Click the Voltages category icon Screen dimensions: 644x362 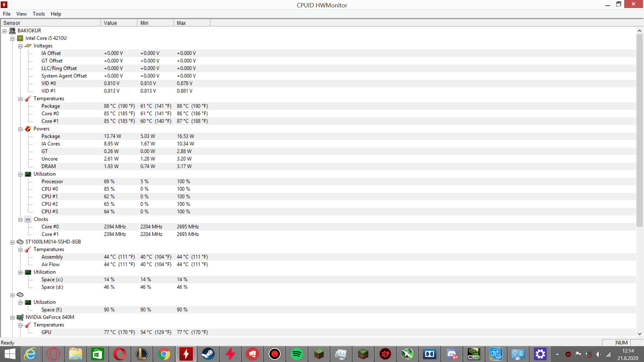[28, 46]
